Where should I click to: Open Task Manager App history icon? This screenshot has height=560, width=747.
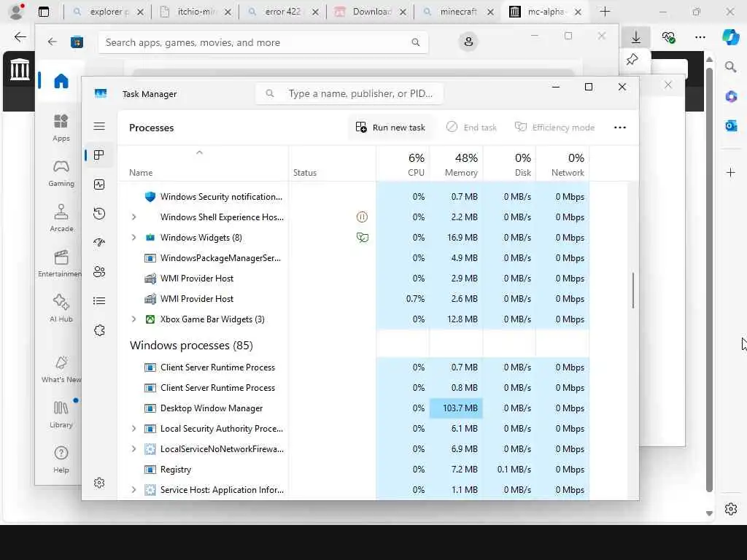click(x=99, y=214)
